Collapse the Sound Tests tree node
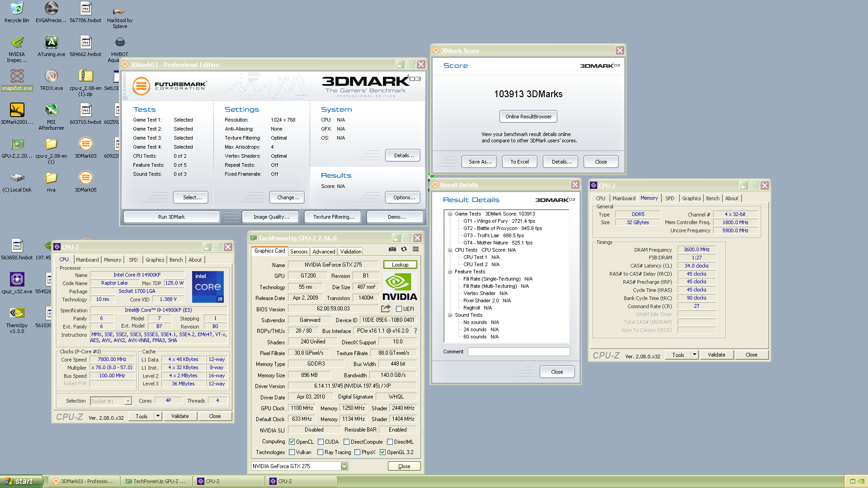868x488 pixels. point(450,315)
